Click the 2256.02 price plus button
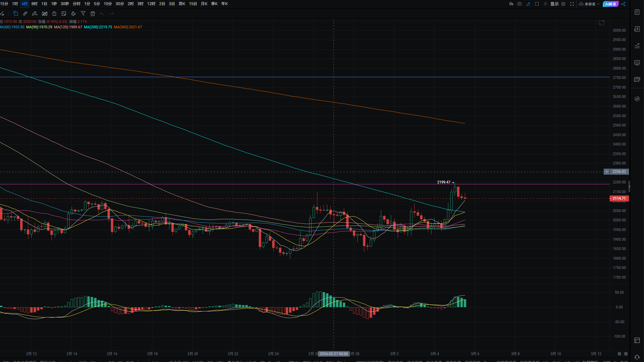The height and width of the screenshot is (362, 644). pyautogui.click(x=606, y=172)
